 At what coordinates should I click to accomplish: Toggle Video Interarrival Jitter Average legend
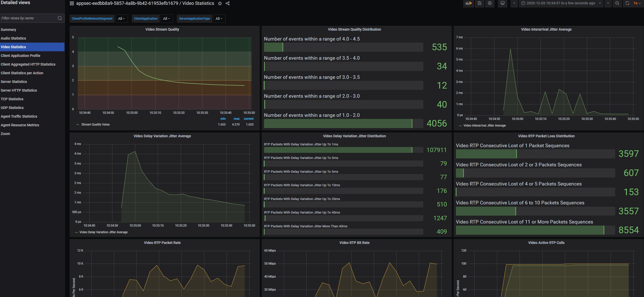click(484, 126)
